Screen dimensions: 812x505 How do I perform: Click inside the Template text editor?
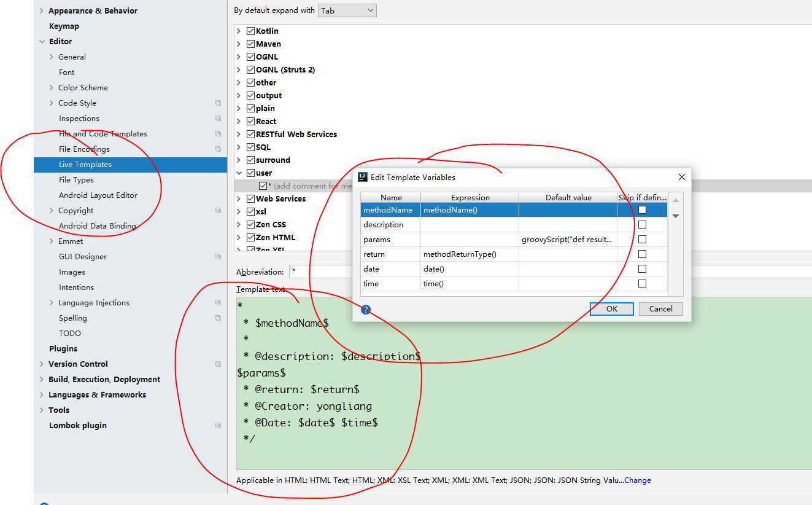click(524, 383)
